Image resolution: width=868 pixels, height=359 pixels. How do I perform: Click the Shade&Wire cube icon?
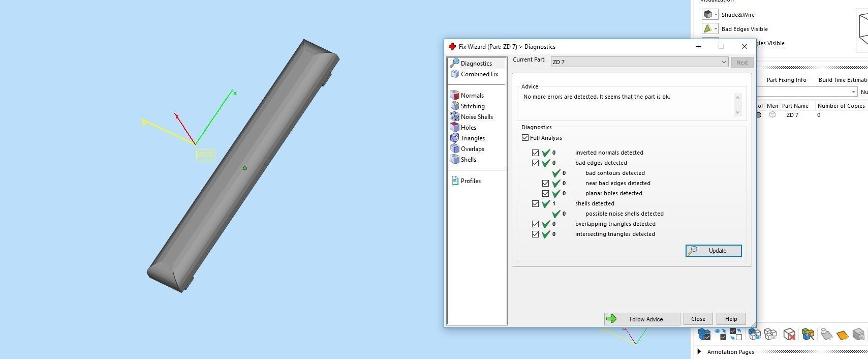pos(707,15)
